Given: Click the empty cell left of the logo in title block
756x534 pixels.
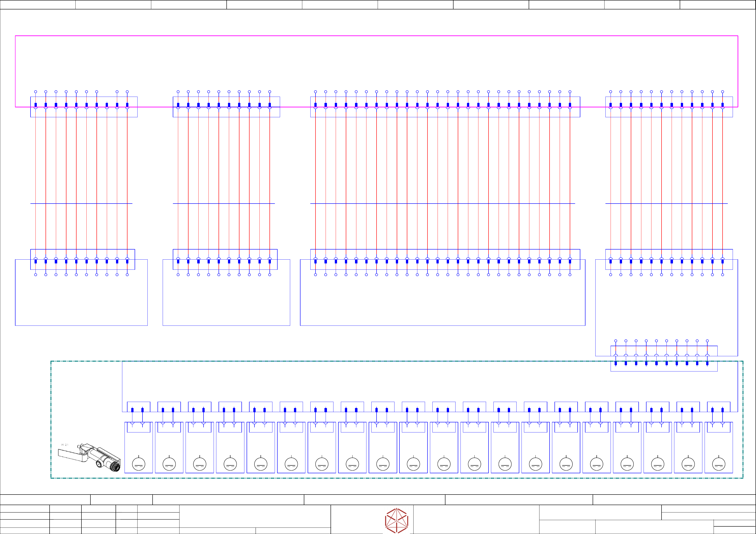Looking at the screenshot, I should (255, 516).
